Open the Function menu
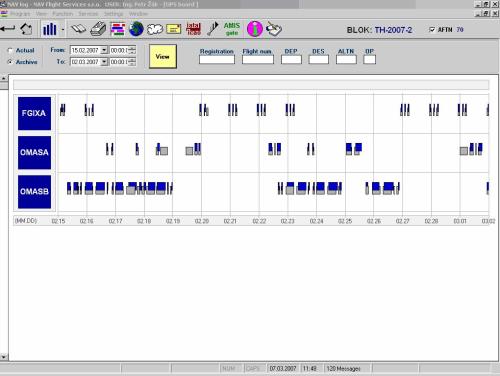Screen dimensions: 500x376 click(62, 14)
